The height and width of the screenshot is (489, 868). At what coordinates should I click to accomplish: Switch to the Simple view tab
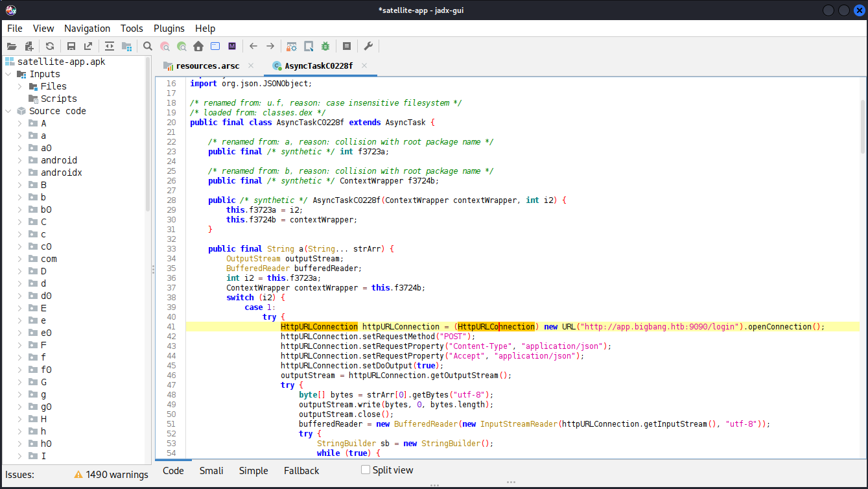tap(253, 471)
